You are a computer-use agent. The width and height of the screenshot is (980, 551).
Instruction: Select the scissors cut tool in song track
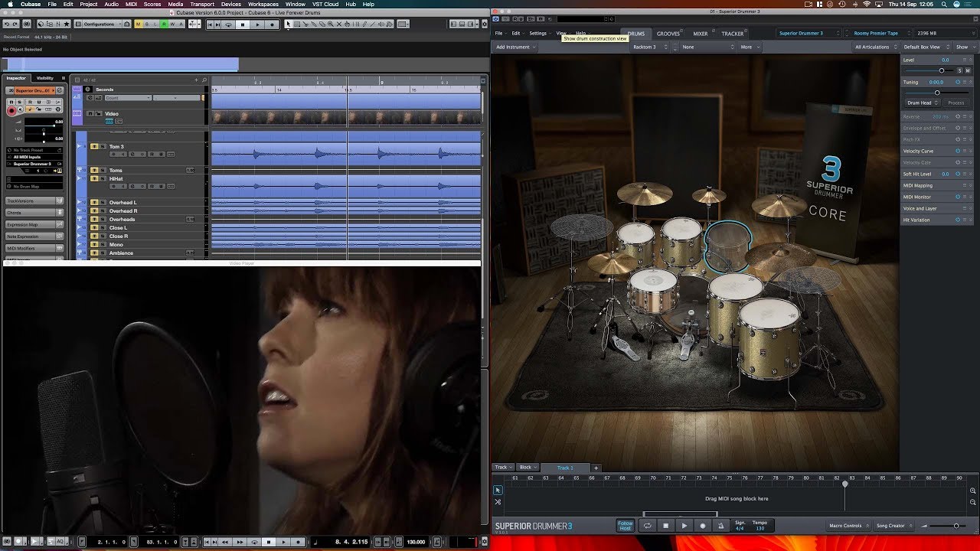[498, 502]
